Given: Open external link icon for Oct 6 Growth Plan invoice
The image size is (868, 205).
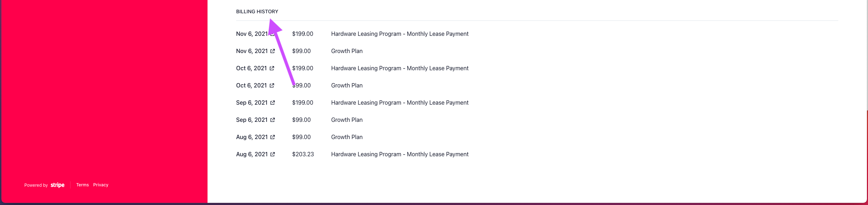Looking at the screenshot, I should click(272, 85).
